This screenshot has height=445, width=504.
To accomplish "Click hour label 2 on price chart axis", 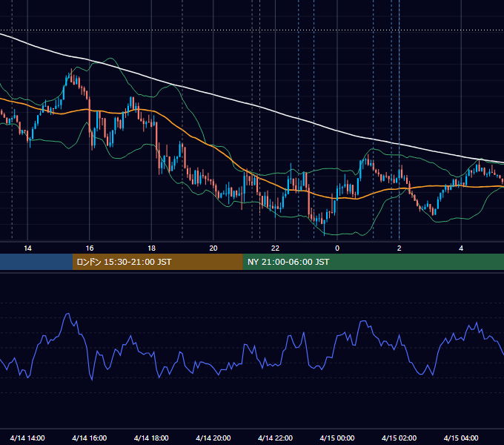I will pos(399,248).
